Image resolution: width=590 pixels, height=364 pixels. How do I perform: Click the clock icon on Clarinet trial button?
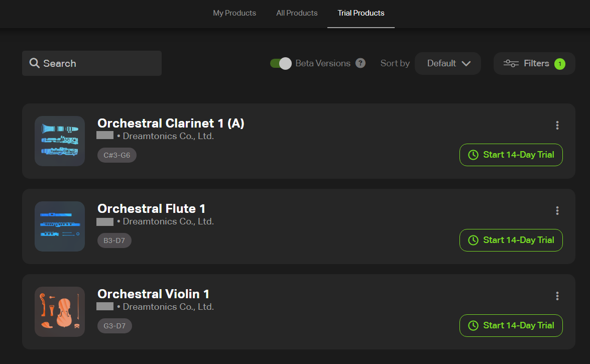coord(473,155)
